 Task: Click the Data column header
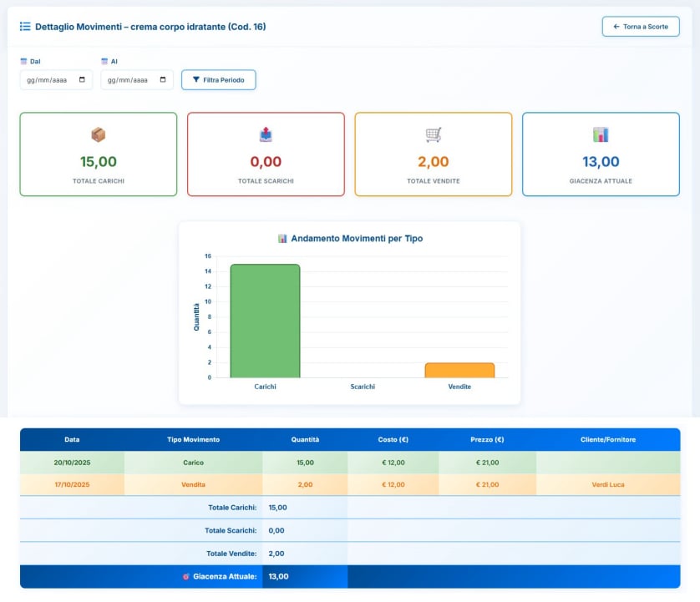click(x=72, y=439)
